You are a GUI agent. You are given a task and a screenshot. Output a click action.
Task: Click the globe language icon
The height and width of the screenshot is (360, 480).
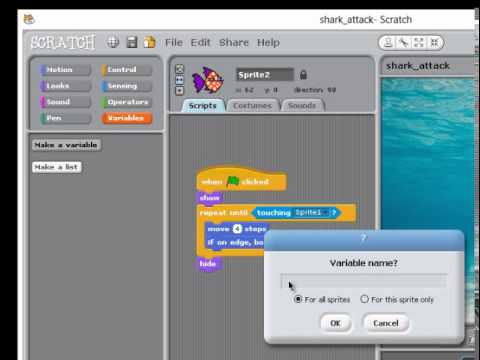[x=113, y=42]
